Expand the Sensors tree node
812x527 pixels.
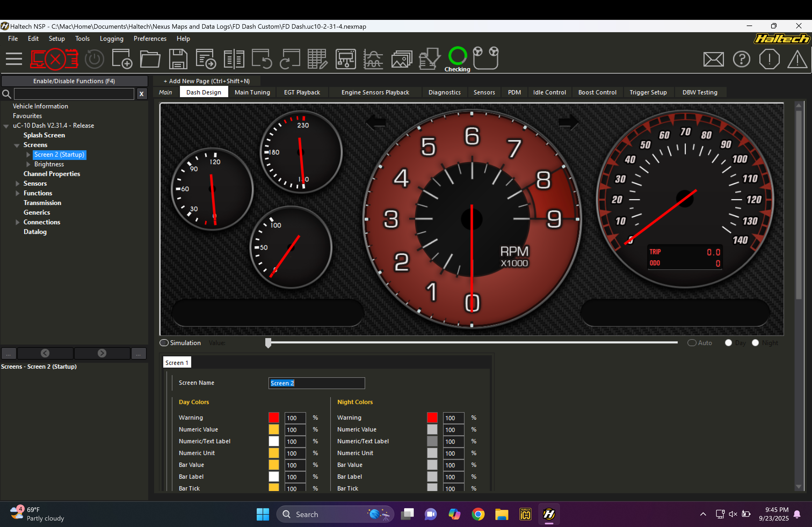pyautogui.click(x=17, y=183)
